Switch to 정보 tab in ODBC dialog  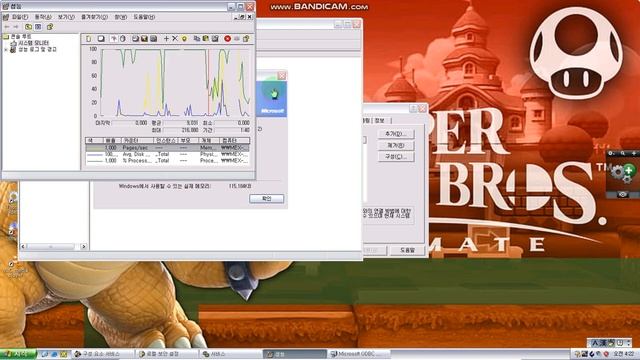tap(380, 120)
